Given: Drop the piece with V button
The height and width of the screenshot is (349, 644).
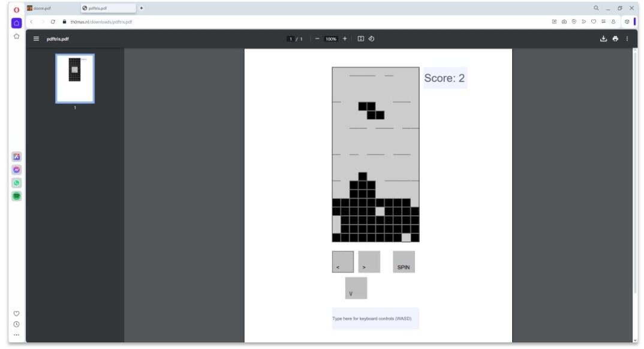Looking at the screenshot, I should click(356, 288).
